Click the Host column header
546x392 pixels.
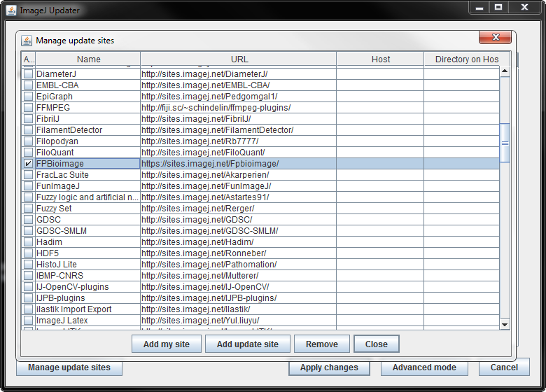[381, 59]
